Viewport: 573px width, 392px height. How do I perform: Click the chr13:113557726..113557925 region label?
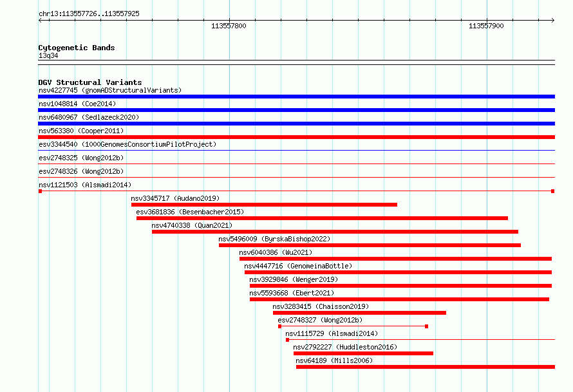89,14
